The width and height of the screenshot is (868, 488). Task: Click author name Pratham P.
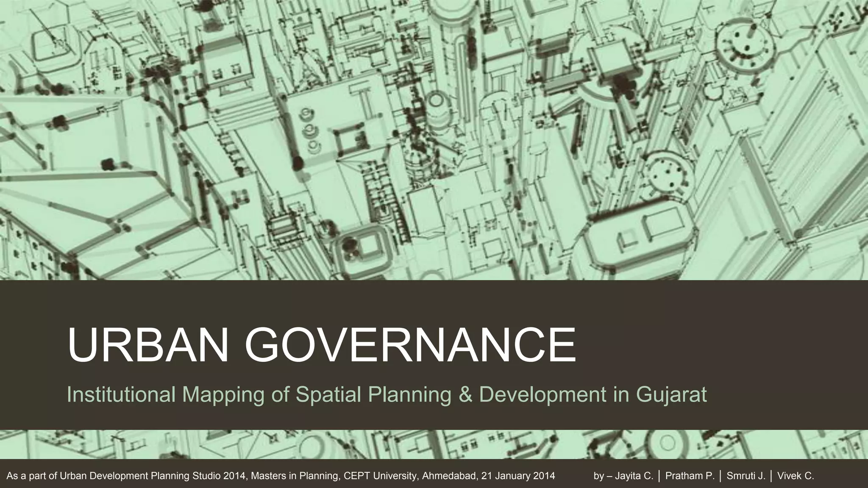coord(690,476)
